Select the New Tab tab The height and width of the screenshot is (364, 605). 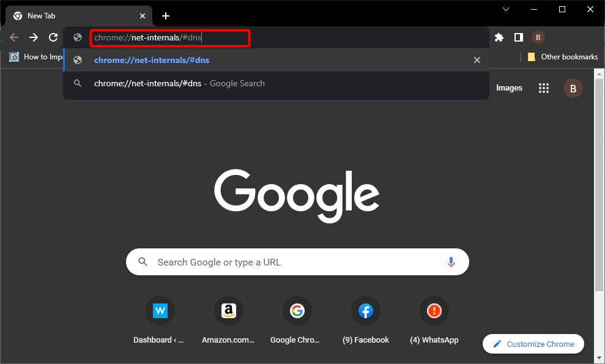tap(79, 16)
